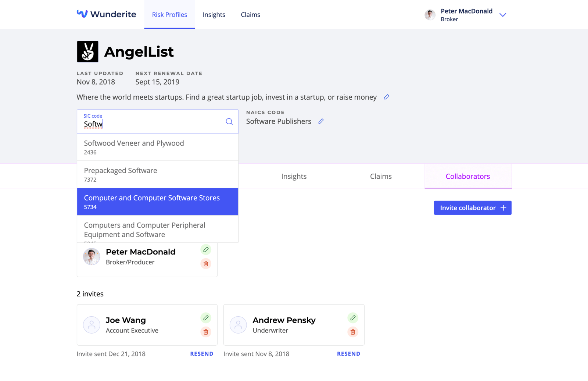Click the AngelList peace-sign logo
This screenshot has width=588, height=381.
tap(87, 51)
